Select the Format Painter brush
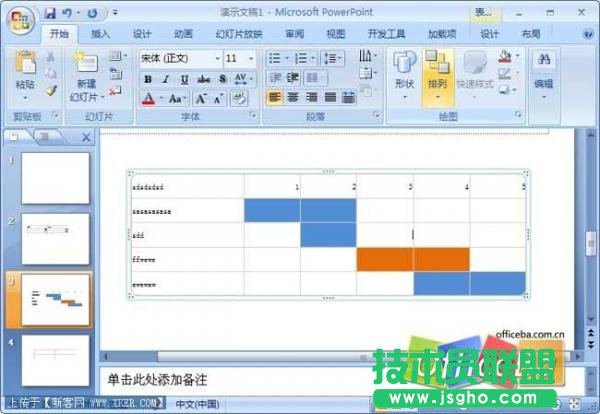The height and width of the screenshot is (414, 600). pyautogui.click(x=51, y=90)
